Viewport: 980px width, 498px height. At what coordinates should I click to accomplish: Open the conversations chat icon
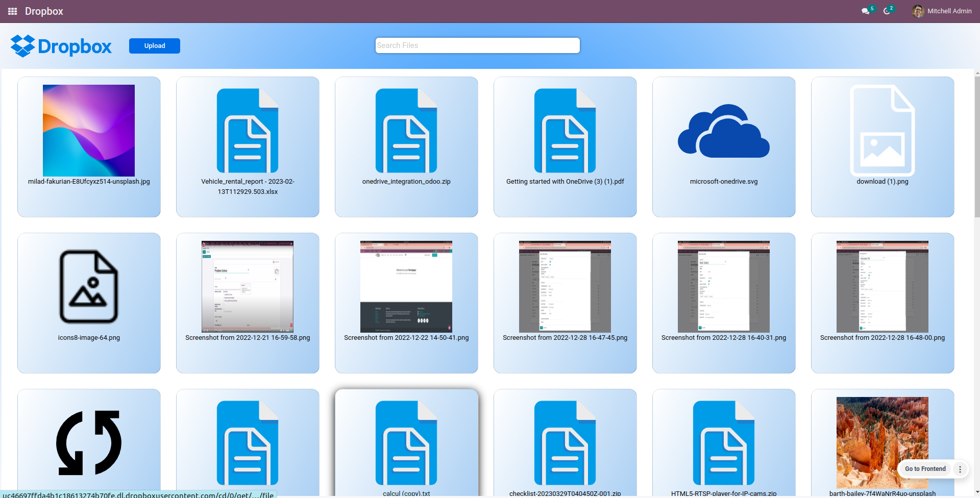[865, 11]
